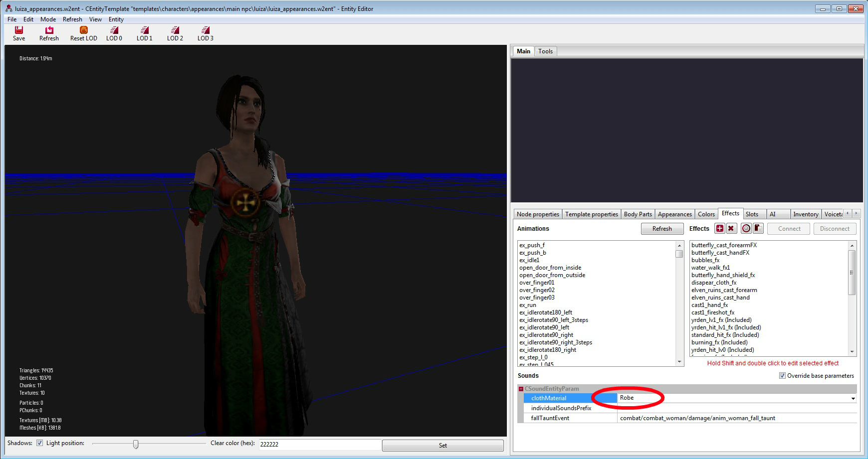The image size is (868, 459).
Task: Open the Body Parts tab
Action: [x=638, y=214]
